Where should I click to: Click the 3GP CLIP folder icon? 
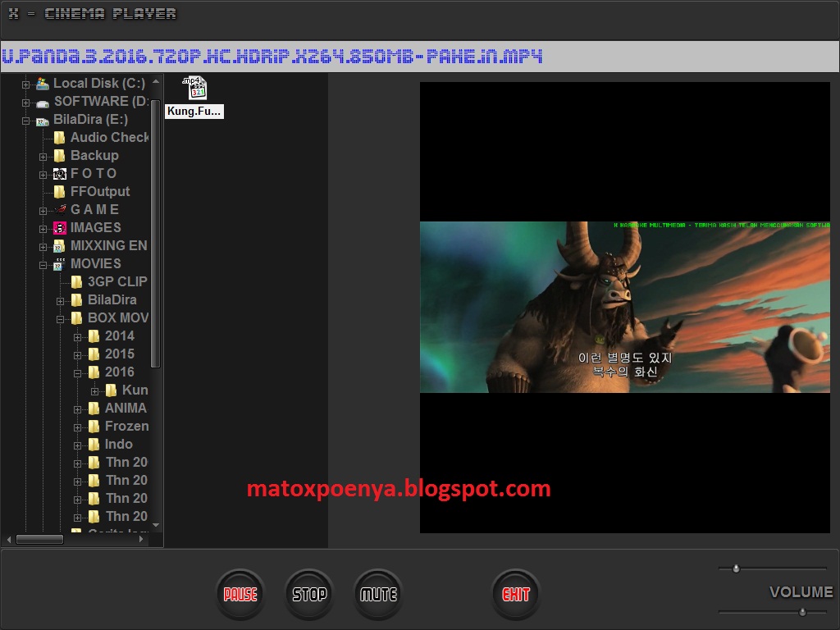click(76, 282)
